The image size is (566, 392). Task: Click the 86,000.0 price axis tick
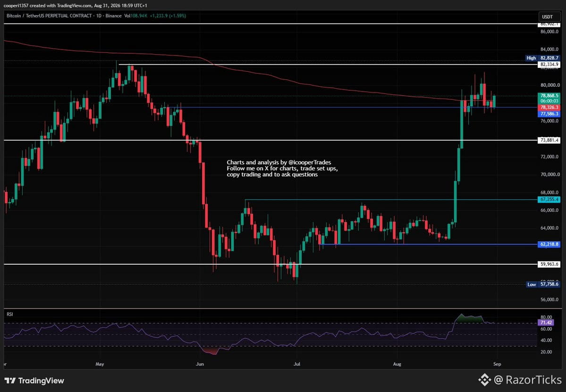pyautogui.click(x=549, y=32)
